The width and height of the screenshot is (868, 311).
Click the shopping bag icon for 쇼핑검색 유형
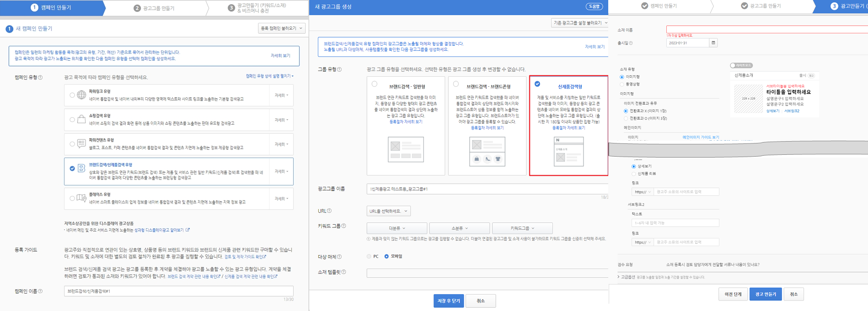(81, 120)
